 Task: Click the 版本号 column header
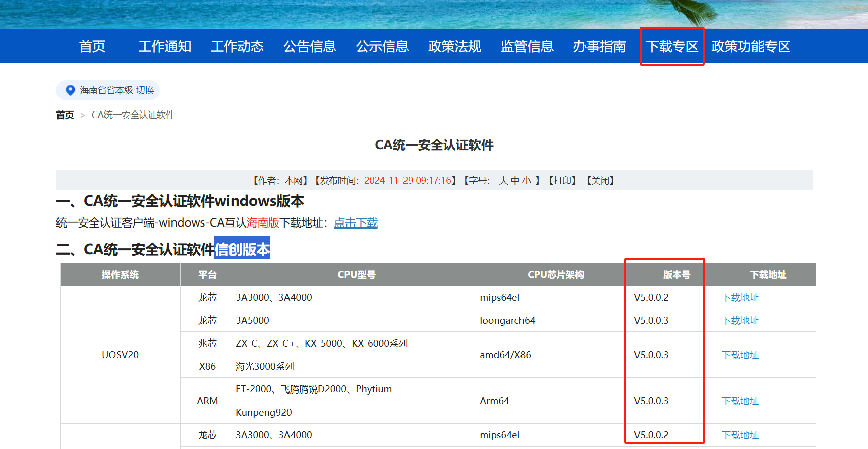click(x=677, y=275)
